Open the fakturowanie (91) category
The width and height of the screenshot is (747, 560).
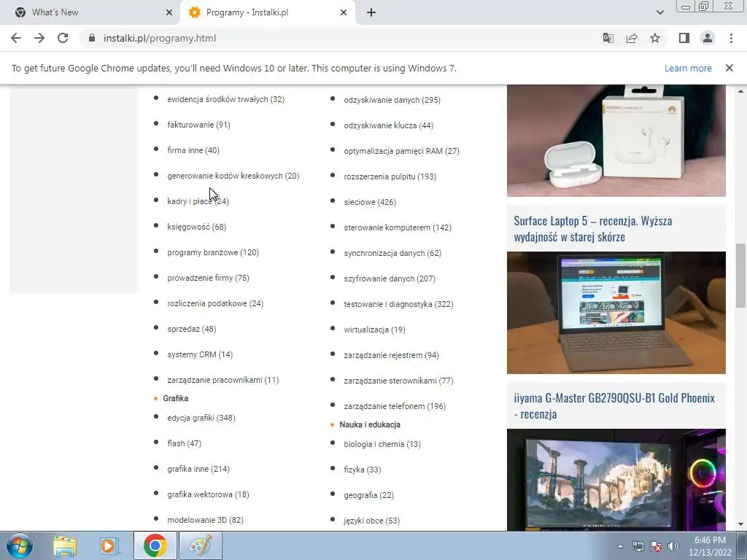[198, 125]
